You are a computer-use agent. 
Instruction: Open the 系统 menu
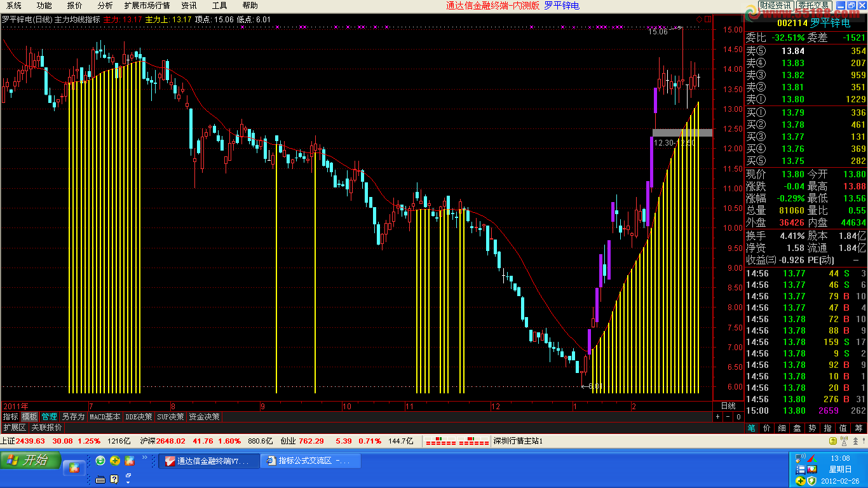14,6
